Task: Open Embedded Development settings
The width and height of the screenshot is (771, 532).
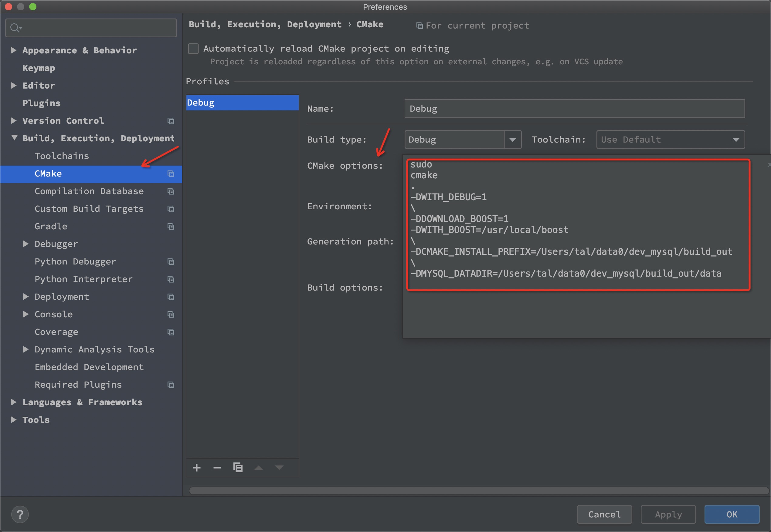Action: (89, 367)
